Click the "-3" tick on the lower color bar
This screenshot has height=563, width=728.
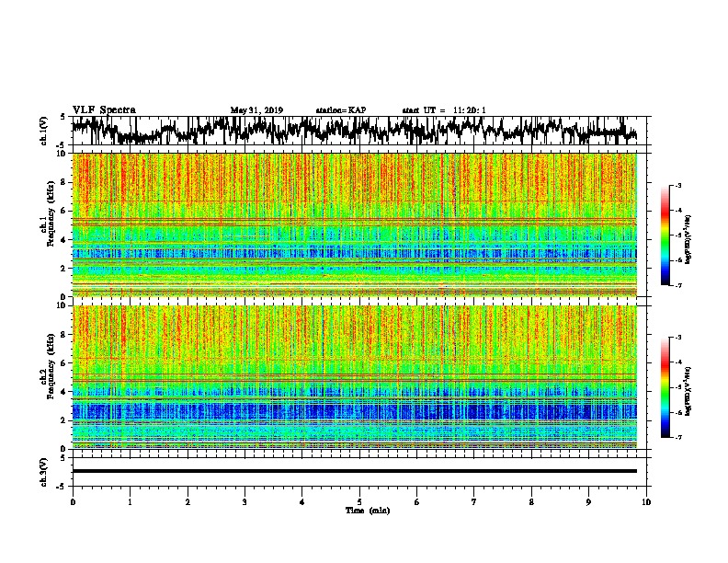(x=677, y=338)
